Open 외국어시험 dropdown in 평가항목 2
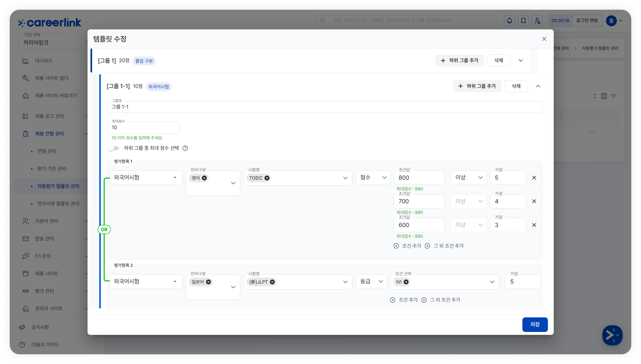 click(146, 281)
